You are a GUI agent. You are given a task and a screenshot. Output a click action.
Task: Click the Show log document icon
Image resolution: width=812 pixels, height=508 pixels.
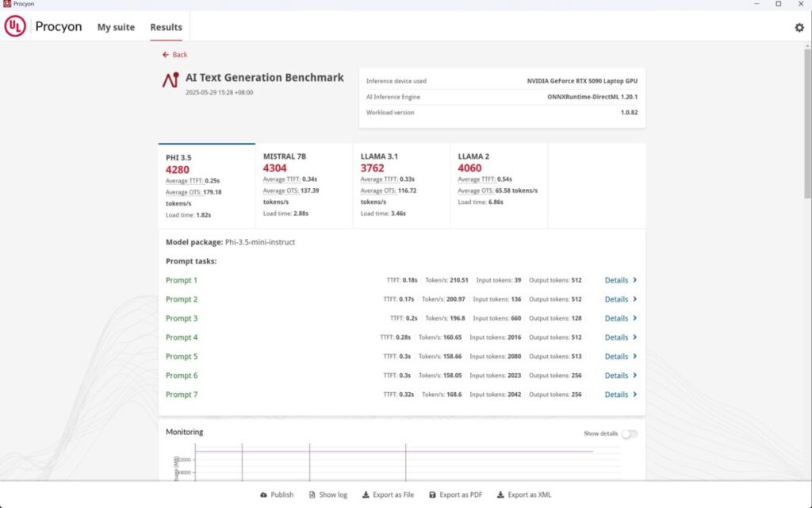pyautogui.click(x=312, y=495)
